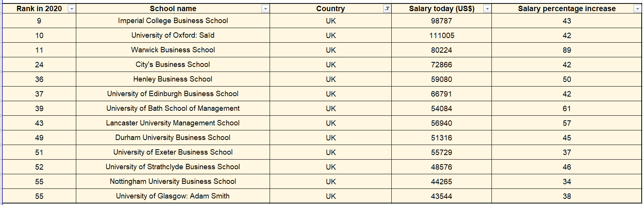
Task: Open the Salary percentage increase filter arrow
Action: click(637, 9)
